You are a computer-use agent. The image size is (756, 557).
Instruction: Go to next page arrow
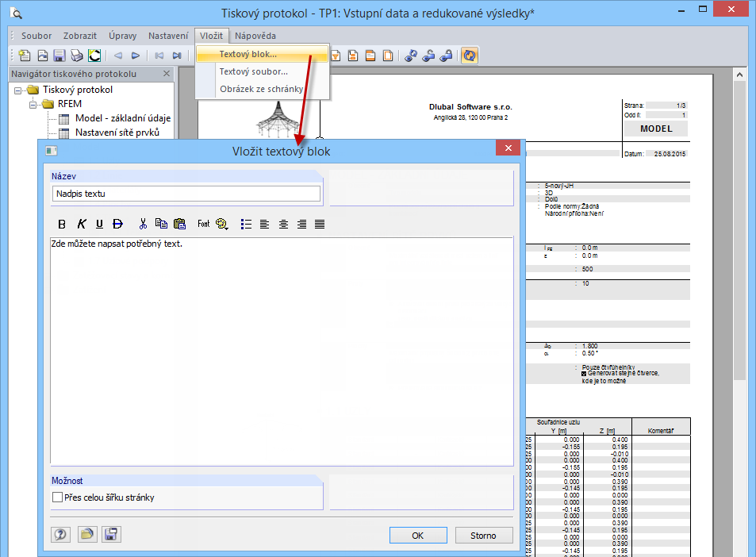pyautogui.click(x=136, y=56)
